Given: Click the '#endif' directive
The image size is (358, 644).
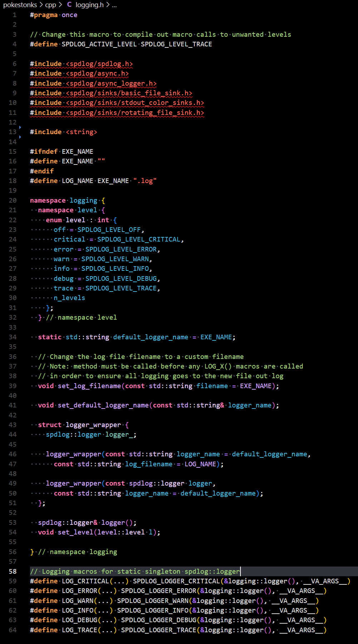Looking at the screenshot, I should click(x=42, y=171).
